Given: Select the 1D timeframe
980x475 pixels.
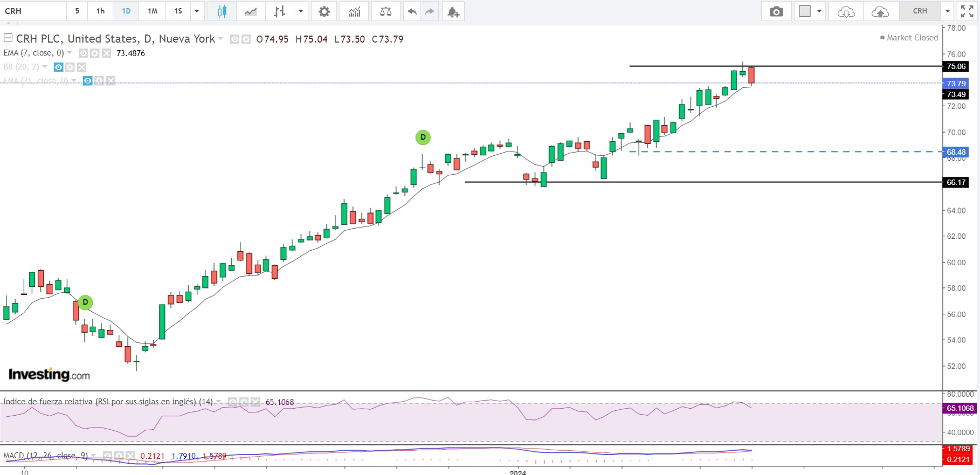Looking at the screenshot, I should click(126, 11).
